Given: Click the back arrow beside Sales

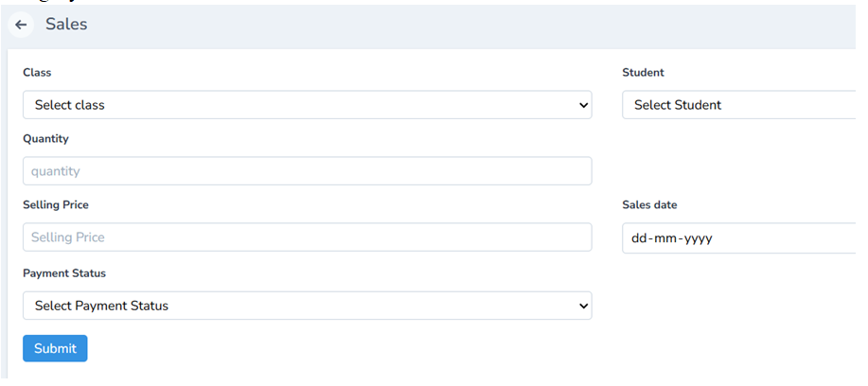Looking at the screenshot, I should click(x=21, y=25).
